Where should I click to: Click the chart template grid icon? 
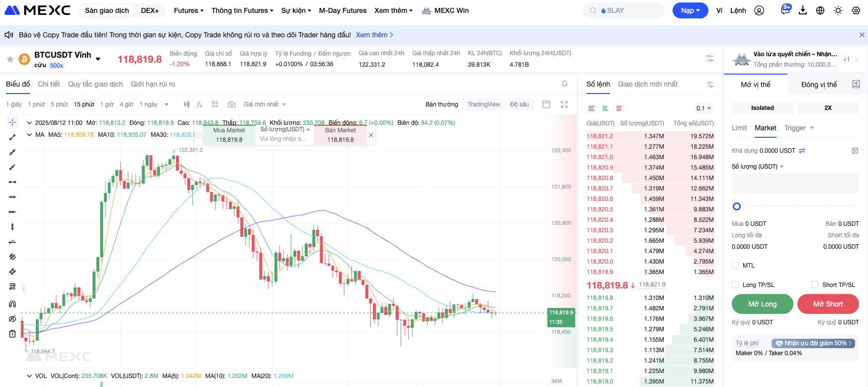(215, 104)
